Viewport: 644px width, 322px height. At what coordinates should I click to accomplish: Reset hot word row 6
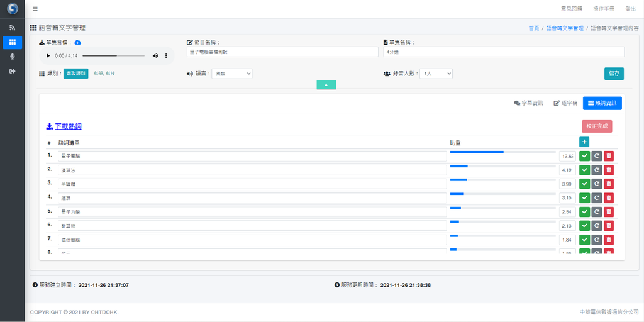(x=596, y=226)
